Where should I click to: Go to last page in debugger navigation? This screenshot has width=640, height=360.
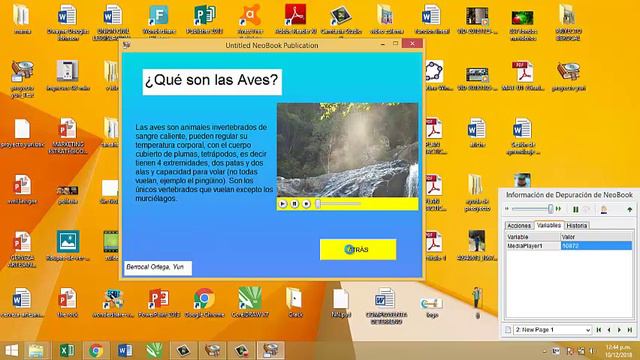(x=630, y=330)
